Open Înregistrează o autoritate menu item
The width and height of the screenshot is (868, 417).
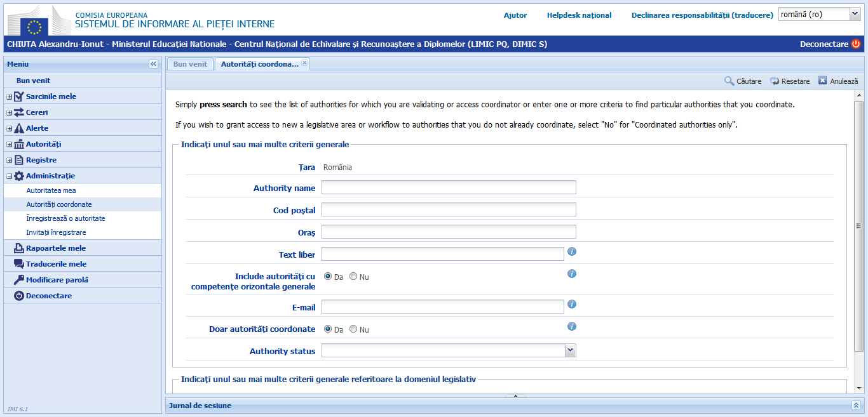click(x=65, y=218)
